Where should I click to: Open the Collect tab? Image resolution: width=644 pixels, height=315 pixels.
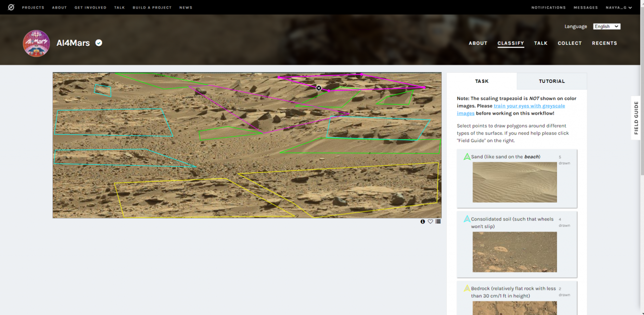(570, 43)
